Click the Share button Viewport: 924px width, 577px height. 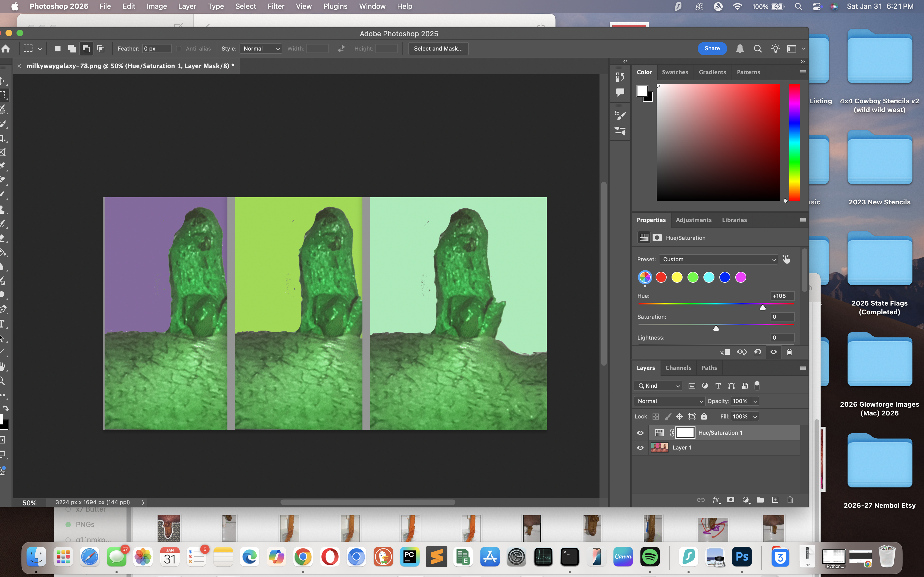tap(712, 48)
